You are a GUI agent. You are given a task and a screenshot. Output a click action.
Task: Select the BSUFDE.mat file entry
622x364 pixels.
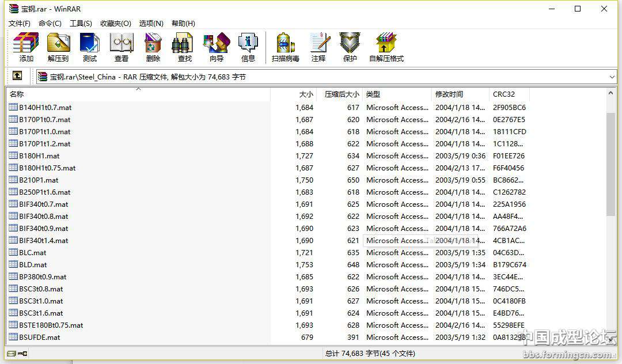(x=39, y=338)
